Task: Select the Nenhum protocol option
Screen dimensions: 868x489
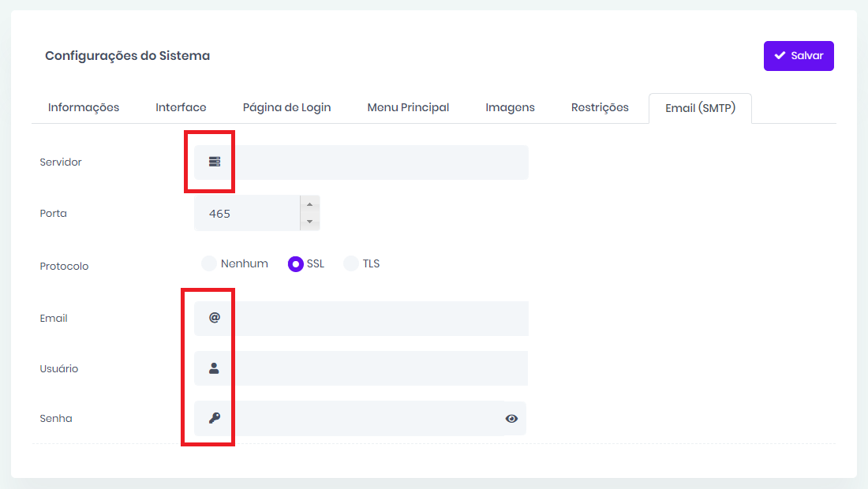Action: [209, 264]
